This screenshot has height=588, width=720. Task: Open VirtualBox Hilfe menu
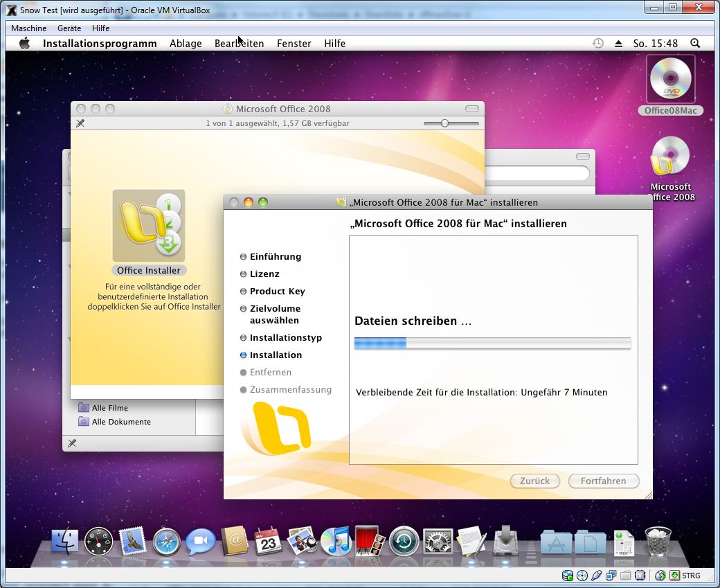(100, 28)
